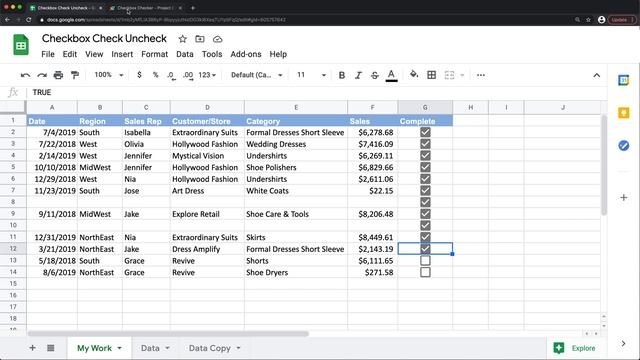640x360 pixels.
Task: Open the File menu
Action: pyautogui.click(x=48, y=54)
